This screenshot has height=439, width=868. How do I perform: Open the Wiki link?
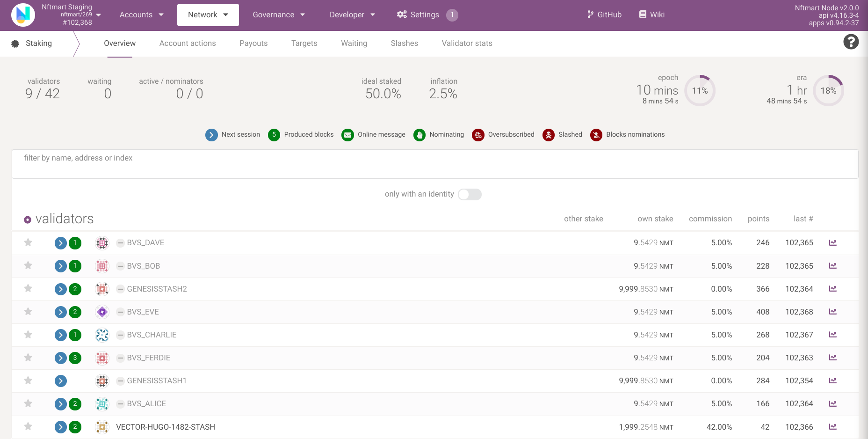pos(652,15)
